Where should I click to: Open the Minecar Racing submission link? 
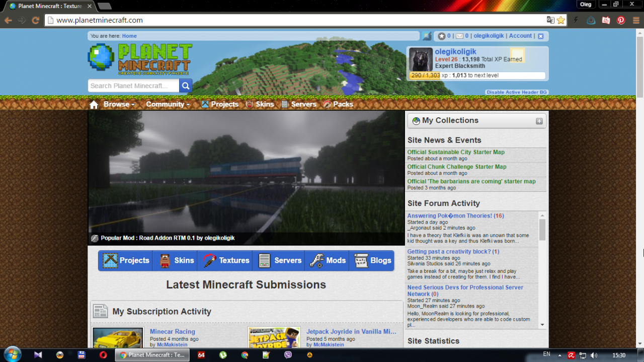[x=172, y=331]
